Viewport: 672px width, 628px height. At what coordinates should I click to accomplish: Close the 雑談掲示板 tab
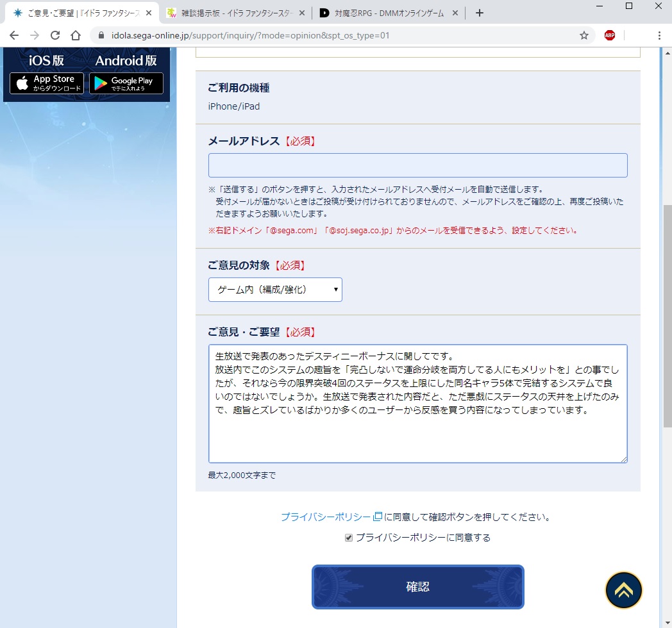302,13
